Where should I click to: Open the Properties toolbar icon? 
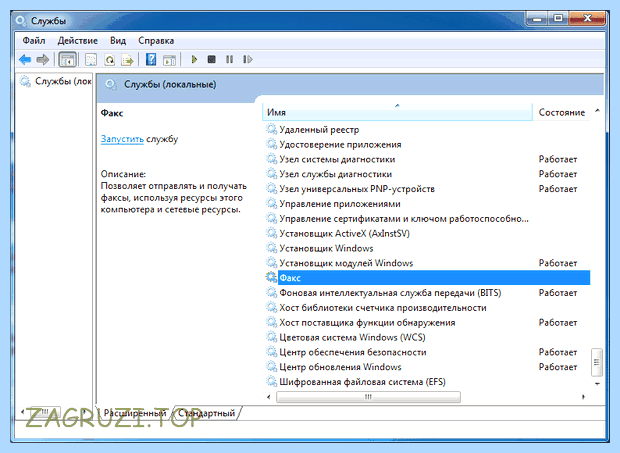point(91,60)
